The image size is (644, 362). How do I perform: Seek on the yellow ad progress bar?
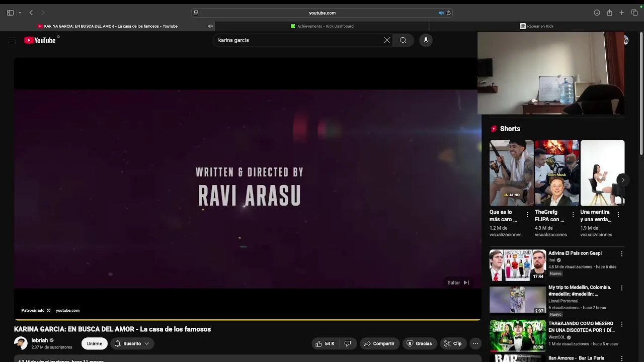pyautogui.click(x=248, y=320)
